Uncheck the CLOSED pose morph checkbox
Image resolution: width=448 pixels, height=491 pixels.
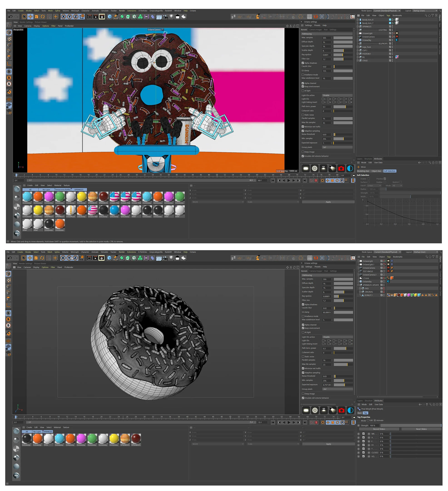pyautogui.click(x=364, y=453)
